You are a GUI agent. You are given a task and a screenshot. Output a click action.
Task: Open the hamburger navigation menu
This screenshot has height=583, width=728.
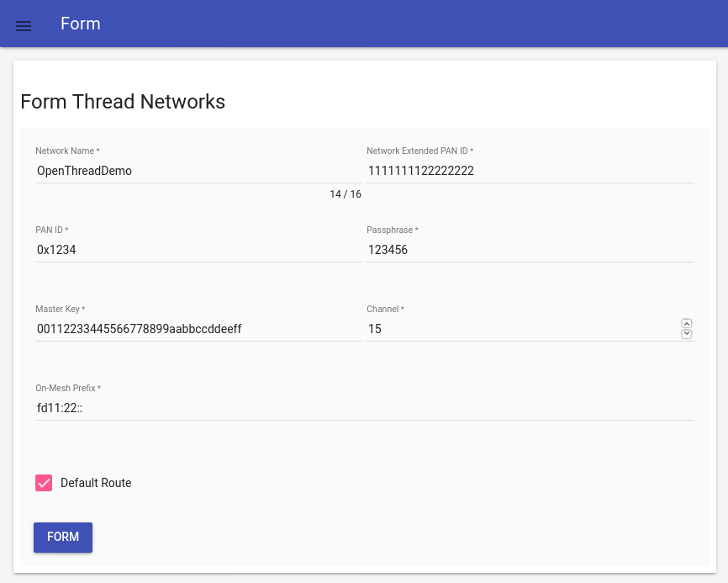click(24, 25)
